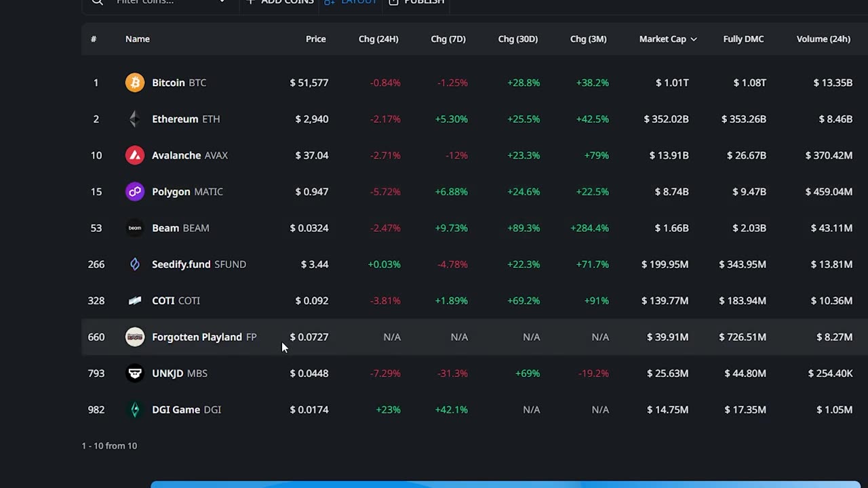
Task: Click the UNKJD volume $ 254.40K
Action: pyautogui.click(x=830, y=373)
